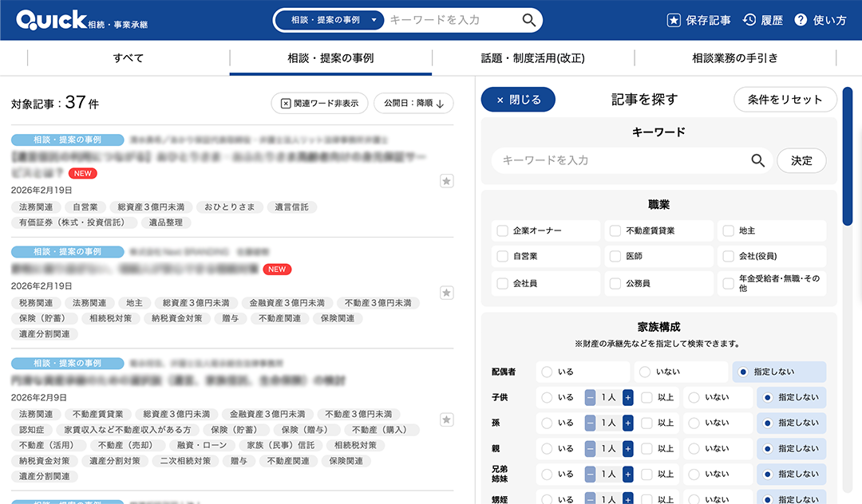Hide related words with 関連ワード非表示
The image size is (862, 504).
click(x=319, y=103)
